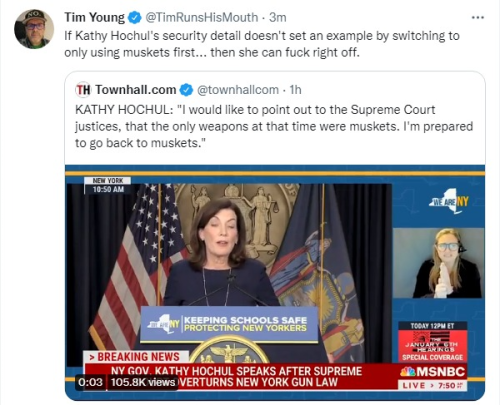This screenshot has height=405, width=500.
Task: Click the 105.8K views counter
Action: [x=143, y=382]
